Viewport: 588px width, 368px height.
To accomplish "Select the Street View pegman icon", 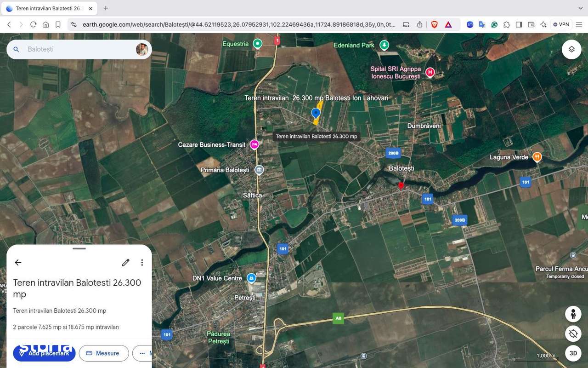I will (x=573, y=314).
